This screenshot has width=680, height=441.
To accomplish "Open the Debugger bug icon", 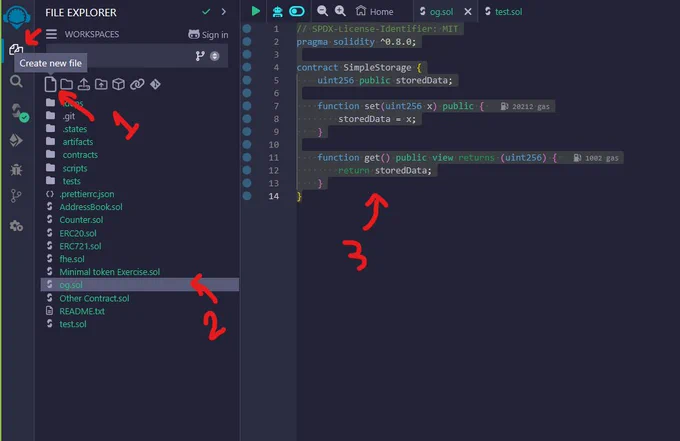I will click(x=16, y=170).
